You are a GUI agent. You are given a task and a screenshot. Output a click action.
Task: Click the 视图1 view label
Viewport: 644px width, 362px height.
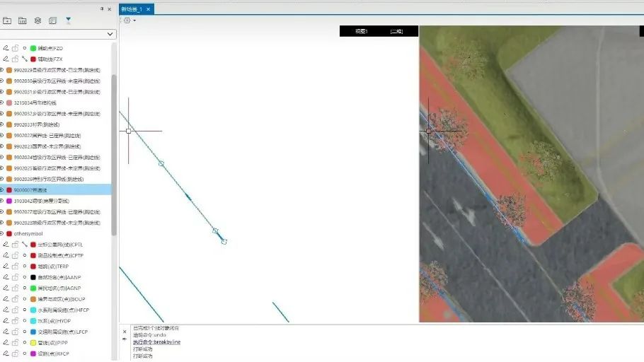[362, 32]
